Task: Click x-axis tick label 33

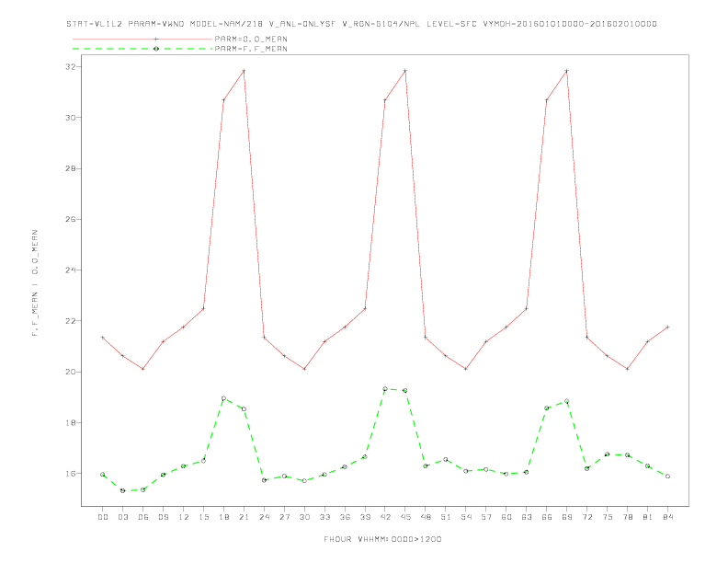Action: pyautogui.click(x=324, y=517)
